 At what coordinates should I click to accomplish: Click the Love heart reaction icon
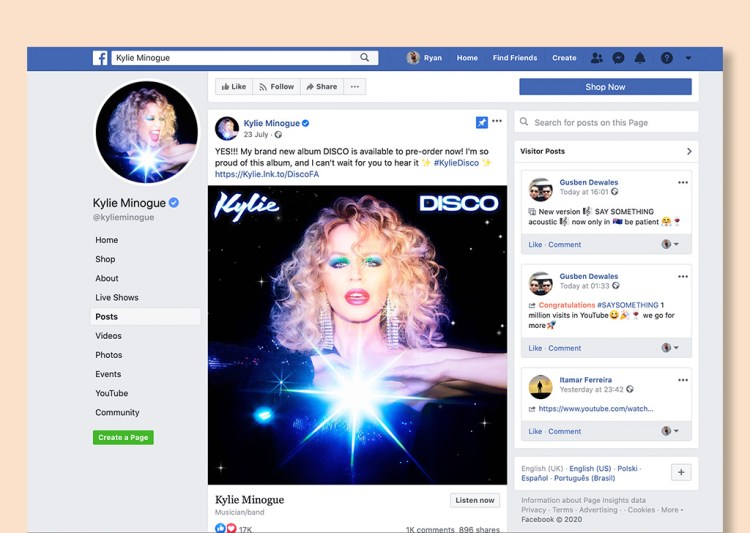point(232,528)
